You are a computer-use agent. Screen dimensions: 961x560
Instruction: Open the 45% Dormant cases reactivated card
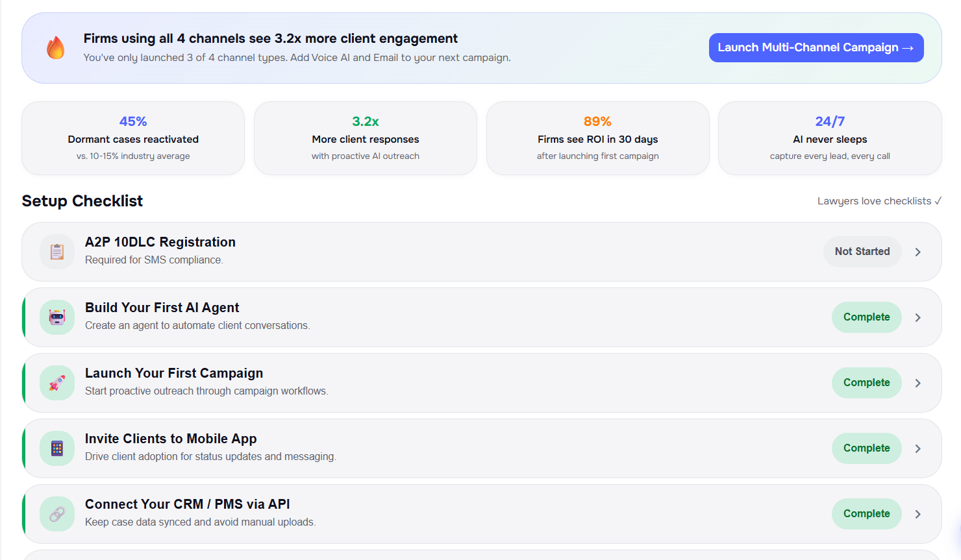133,138
